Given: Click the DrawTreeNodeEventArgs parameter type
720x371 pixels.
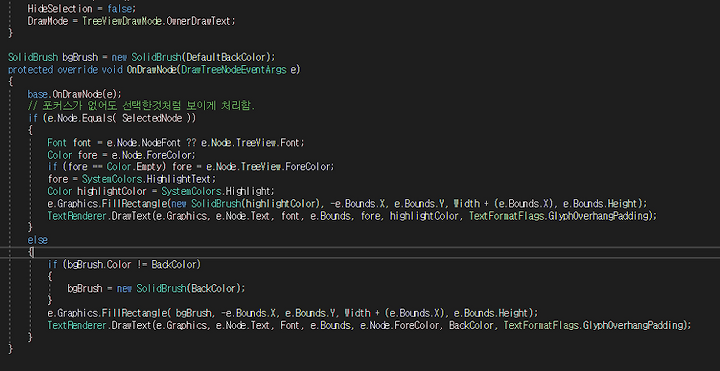Looking at the screenshot, I should tap(234, 70).
